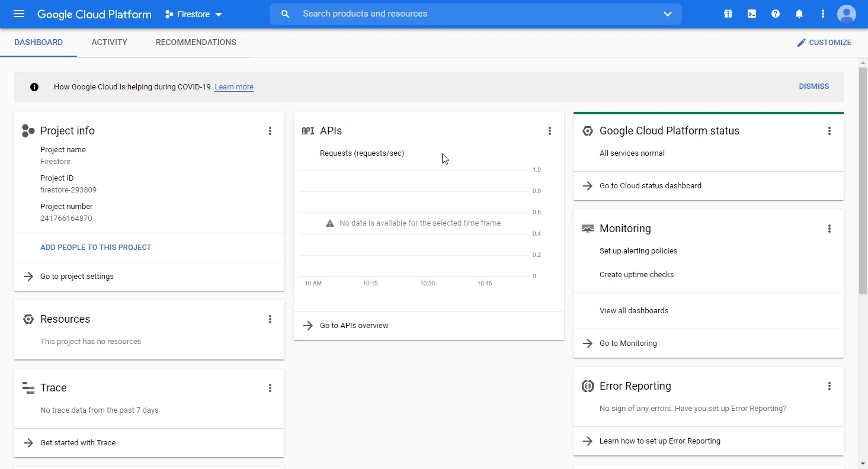This screenshot has width=868, height=469.
Task: Click Add People to This Project
Action: point(96,248)
